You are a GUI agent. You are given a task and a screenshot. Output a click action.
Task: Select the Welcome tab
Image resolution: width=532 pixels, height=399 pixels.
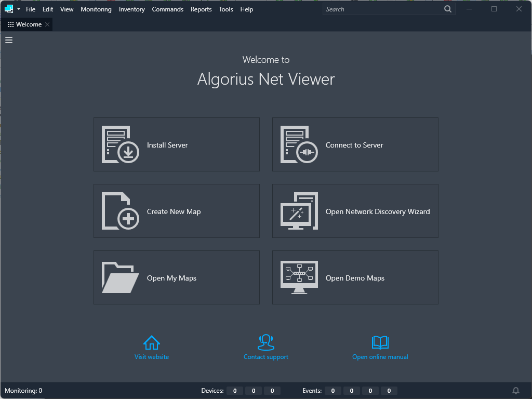pyautogui.click(x=26, y=24)
